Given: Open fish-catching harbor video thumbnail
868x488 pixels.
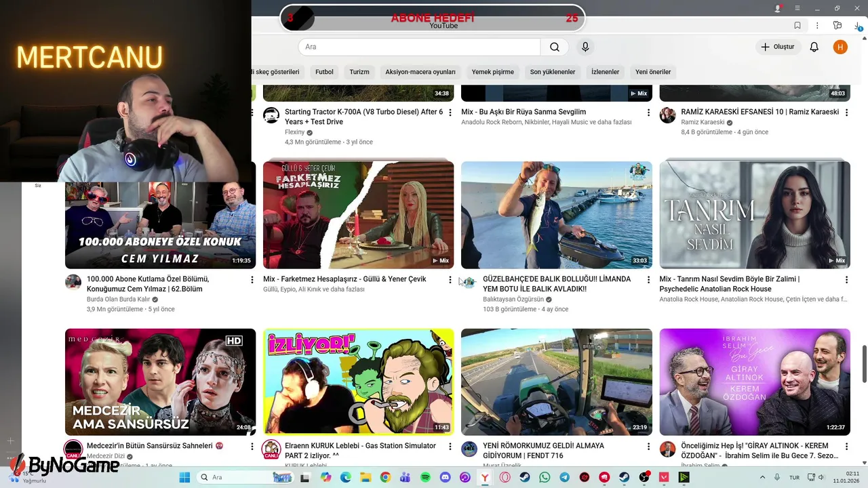Looking at the screenshot, I should (x=556, y=215).
